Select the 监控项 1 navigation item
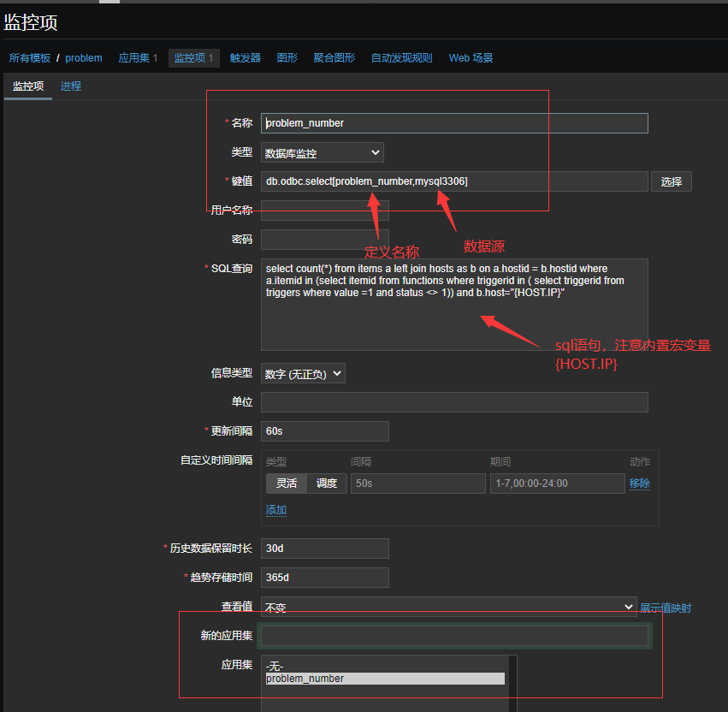728x712 pixels. pos(193,58)
